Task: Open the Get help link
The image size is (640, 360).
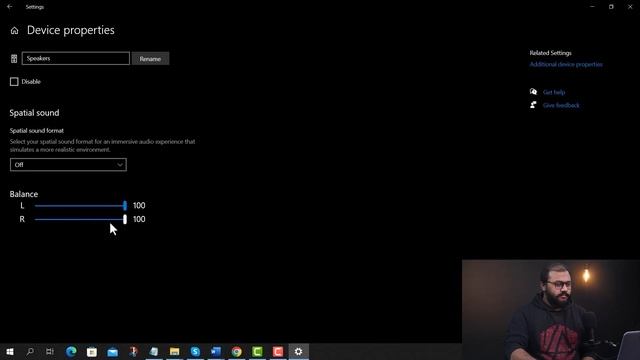Action: (x=554, y=92)
